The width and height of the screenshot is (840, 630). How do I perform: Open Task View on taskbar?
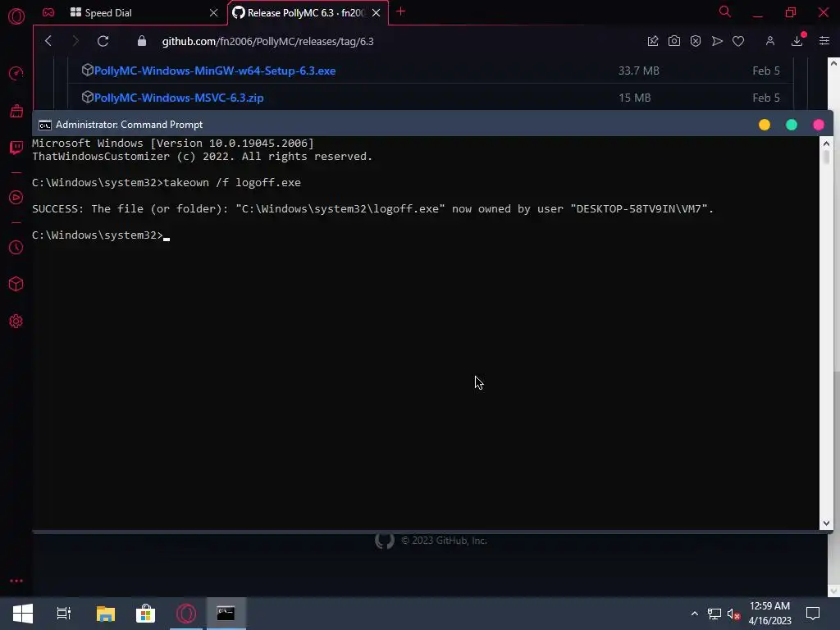pyautogui.click(x=64, y=614)
